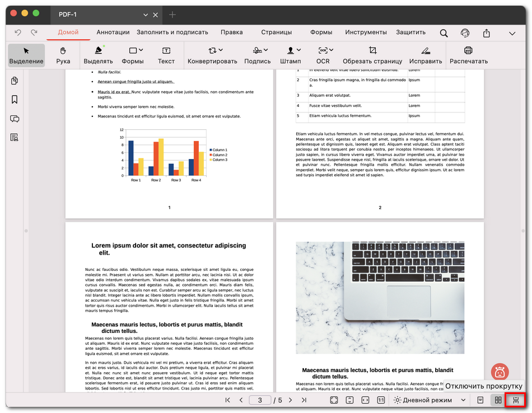Select the Выделение selection tool

[x=26, y=55]
